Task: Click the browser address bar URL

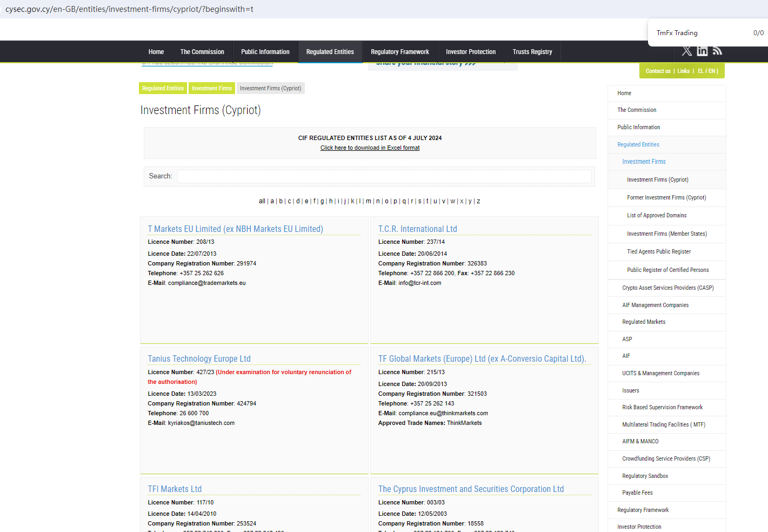Action: 130,9
